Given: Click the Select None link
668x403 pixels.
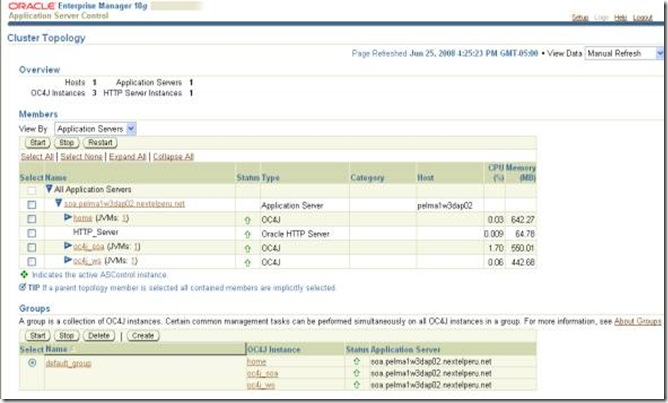Looking at the screenshot, I should coord(81,157).
